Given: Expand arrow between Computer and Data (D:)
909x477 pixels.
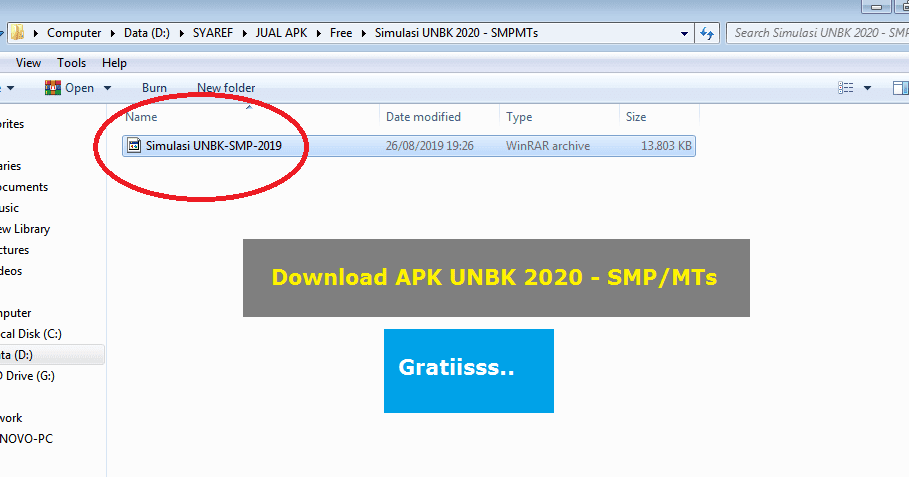Looking at the screenshot, I should (112, 33).
